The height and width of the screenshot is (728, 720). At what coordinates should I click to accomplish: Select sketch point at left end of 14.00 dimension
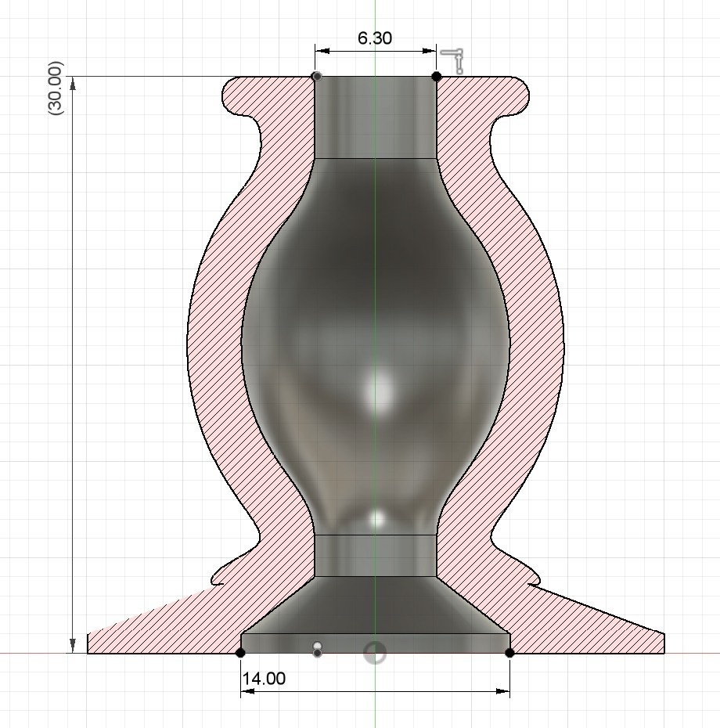(240, 653)
